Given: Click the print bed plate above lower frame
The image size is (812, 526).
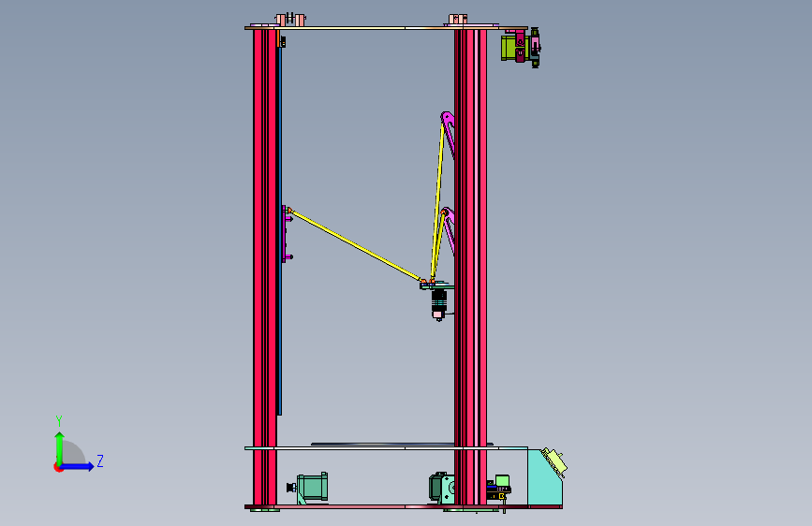Looking at the screenshot, I should point(402,445).
